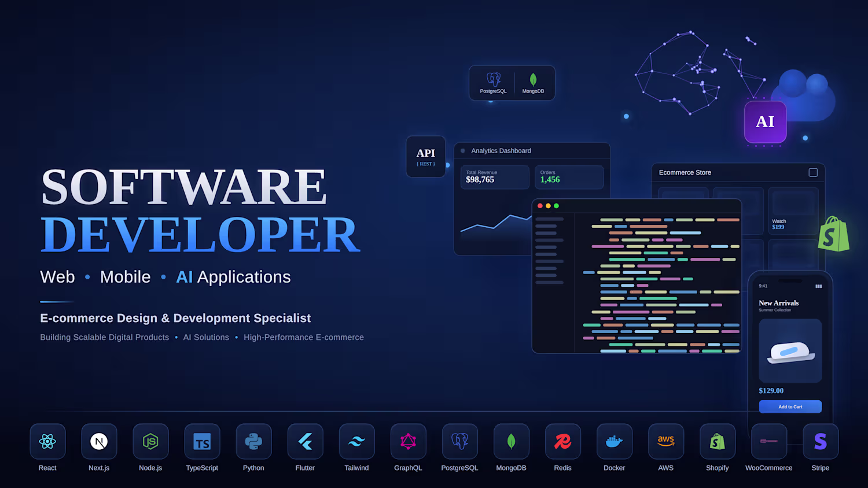Click the shoe product image in the phone
This screenshot has height=488, width=868.
pyautogui.click(x=790, y=350)
